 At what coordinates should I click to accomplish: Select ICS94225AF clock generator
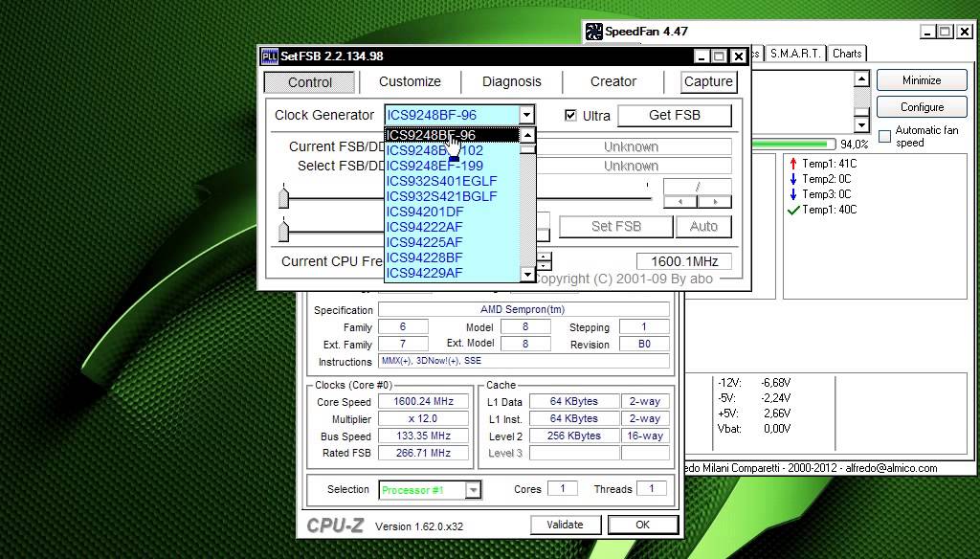(x=452, y=242)
